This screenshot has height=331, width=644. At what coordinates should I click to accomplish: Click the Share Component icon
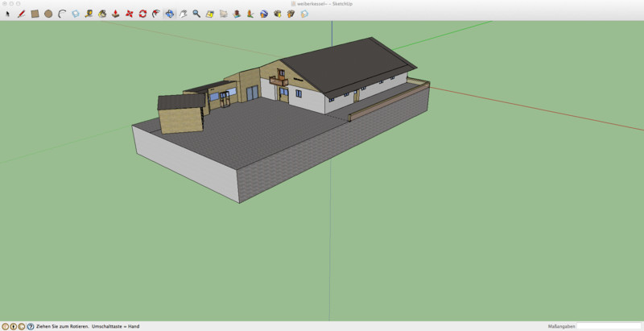click(304, 14)
